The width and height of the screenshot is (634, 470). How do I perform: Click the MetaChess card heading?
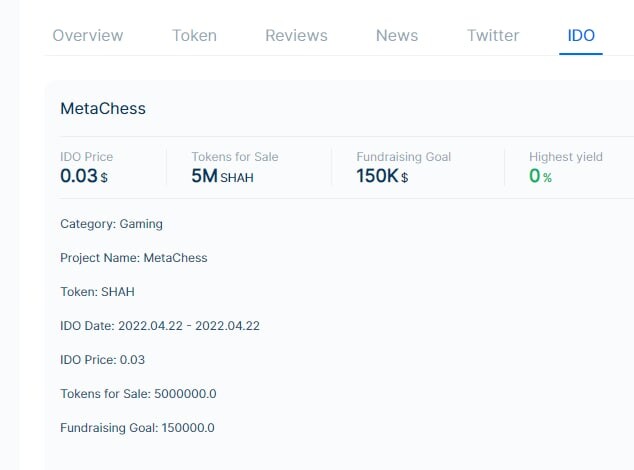[x=103, y=108]
